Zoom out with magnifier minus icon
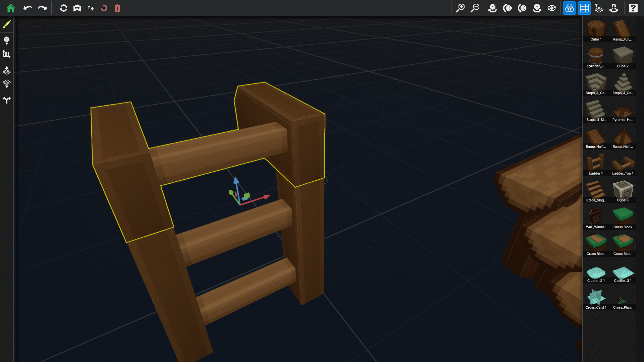Viewport: 644px width, 362px height. (475, 8)
